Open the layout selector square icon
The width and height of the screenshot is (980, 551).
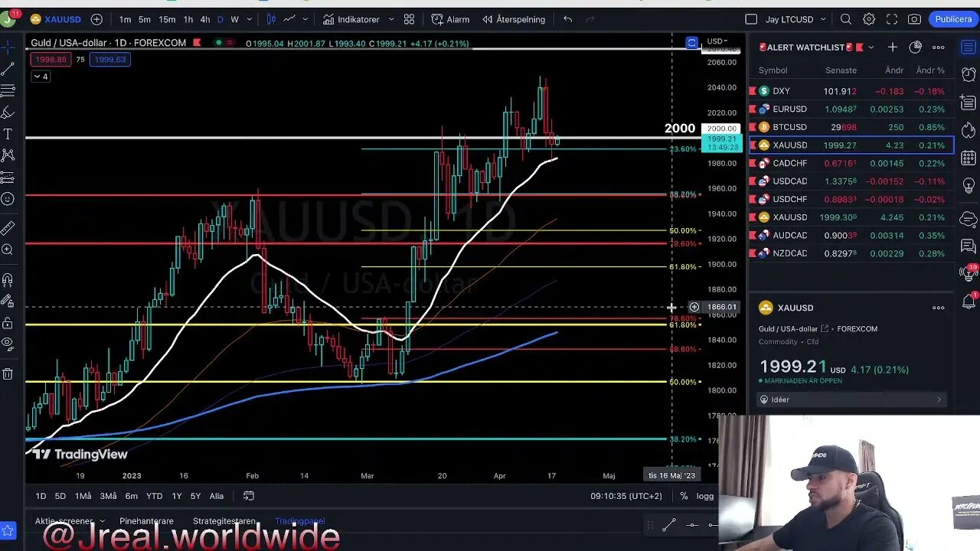click(751, 19)
